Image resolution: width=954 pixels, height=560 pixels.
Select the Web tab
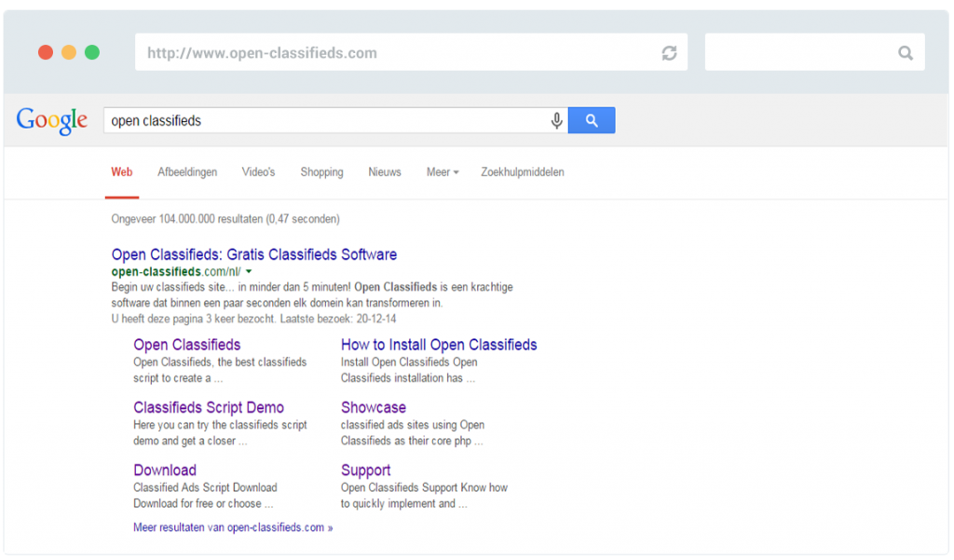[x=122, y=172]
